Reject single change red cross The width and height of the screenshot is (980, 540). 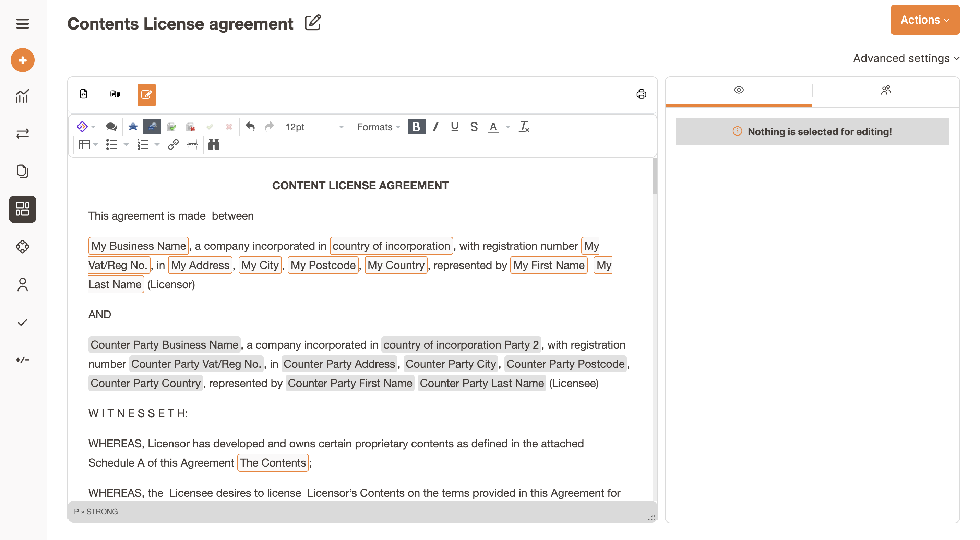(229, 127)
